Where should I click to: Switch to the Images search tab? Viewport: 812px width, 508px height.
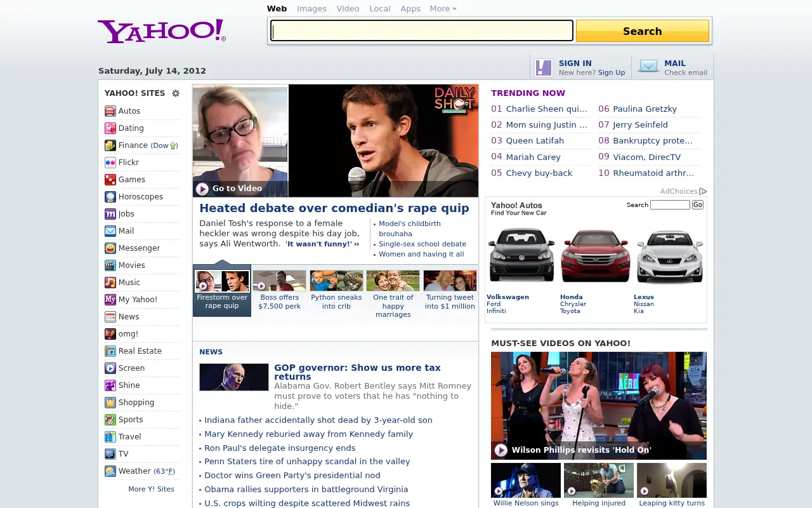pos(311,9)
